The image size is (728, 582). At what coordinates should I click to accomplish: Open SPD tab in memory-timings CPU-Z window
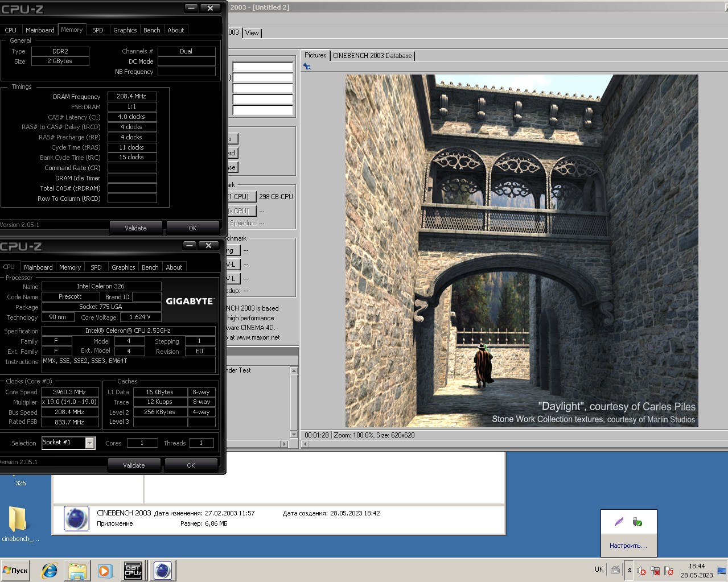click(x=98, y=30)
